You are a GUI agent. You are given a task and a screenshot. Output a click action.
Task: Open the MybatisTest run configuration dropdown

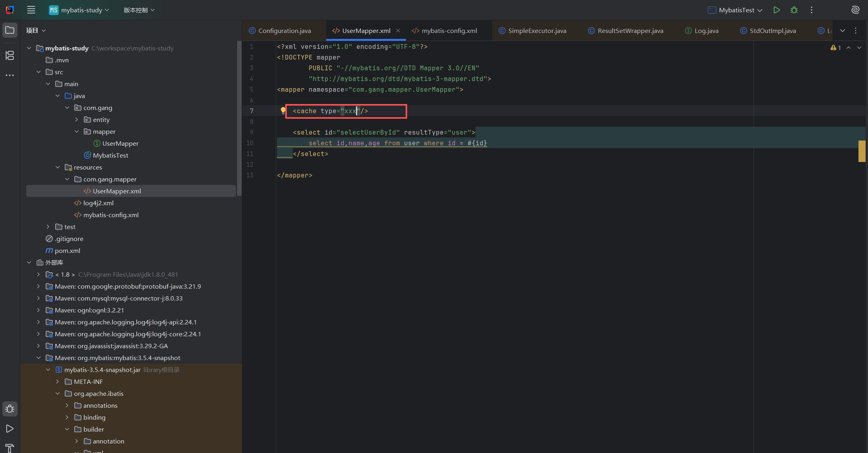coord(735,10)
